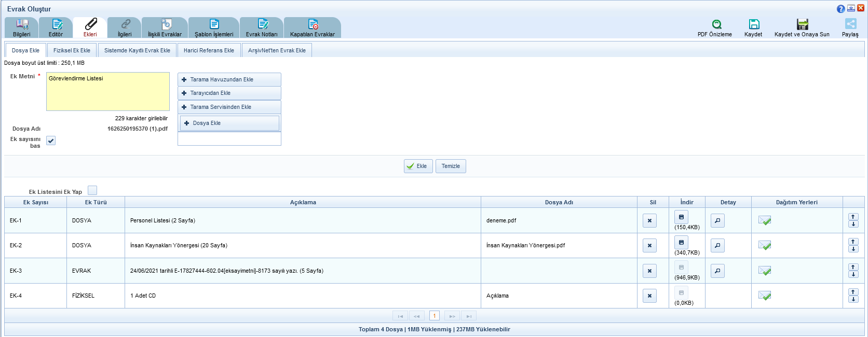Toggle the Ek sayısını bas checkbox
This screenshot has width=868, height=337.
[51, 141]
